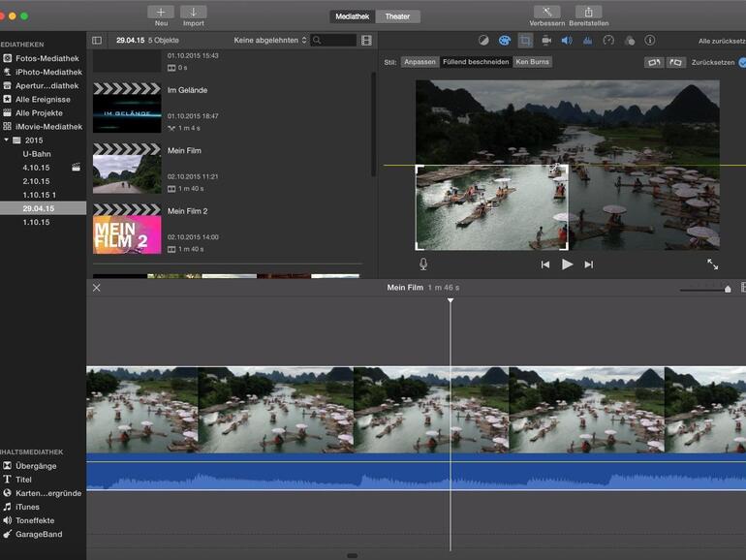This screenshot has width=746, height=560.
Task: Open the volume adjustment speaker icon
Action: (567, 41)
